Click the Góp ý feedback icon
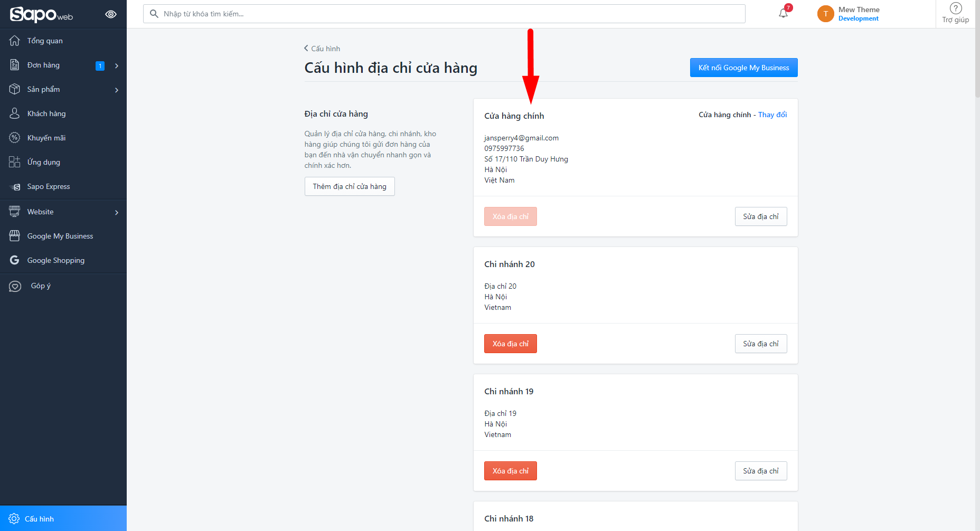The height and width of the screenshot is (531, 980). [15, 286]
